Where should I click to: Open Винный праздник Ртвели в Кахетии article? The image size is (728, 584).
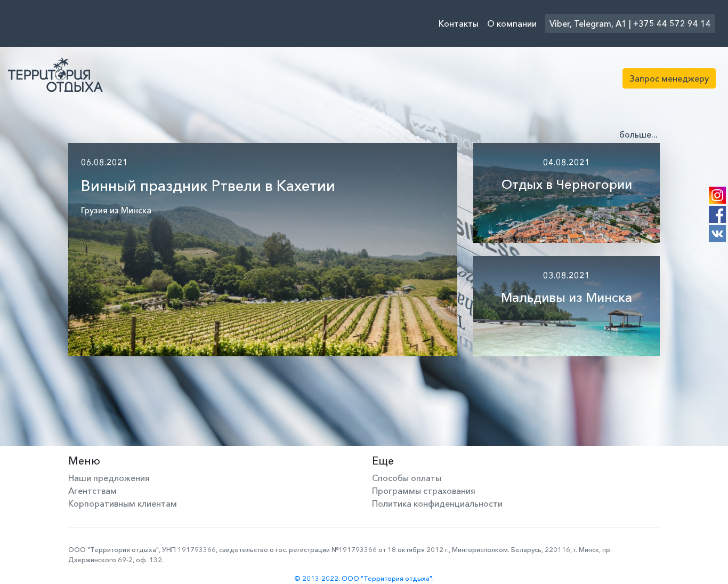point(208,186)
